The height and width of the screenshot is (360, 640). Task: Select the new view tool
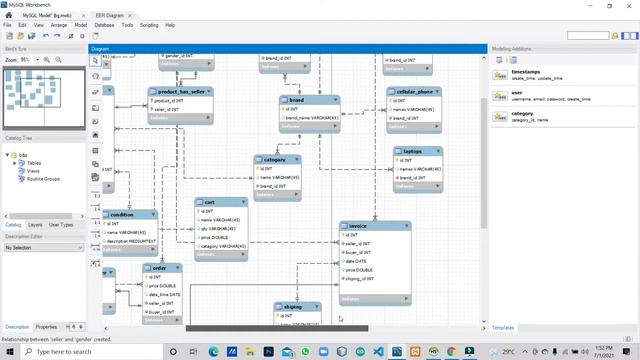coord(96,164)
